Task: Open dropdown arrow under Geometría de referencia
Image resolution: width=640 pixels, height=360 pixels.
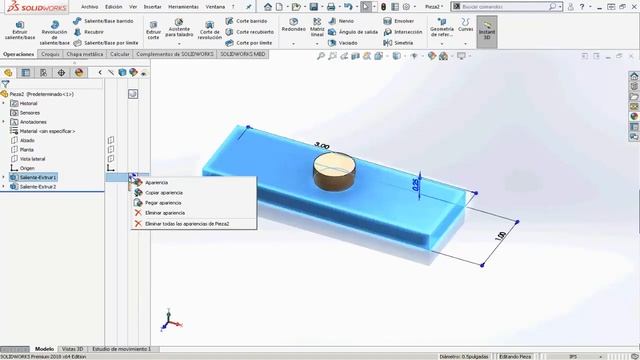Action: pos(442,44)
